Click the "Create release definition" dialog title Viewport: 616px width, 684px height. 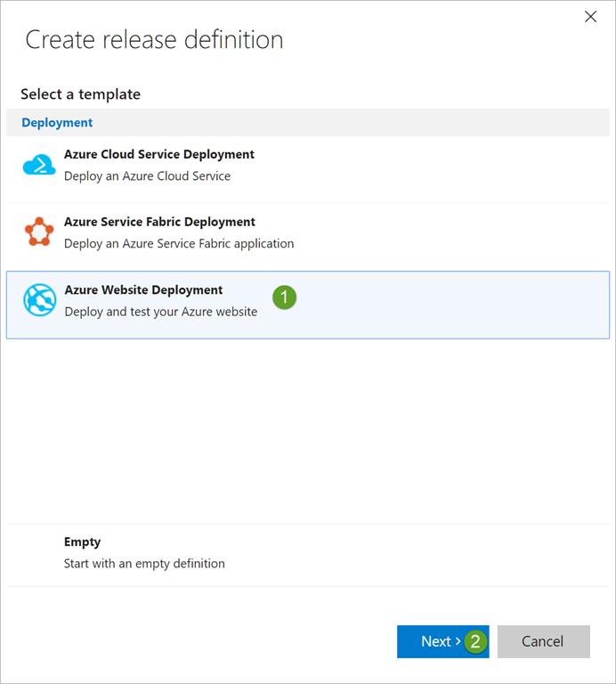click(154, 39)
